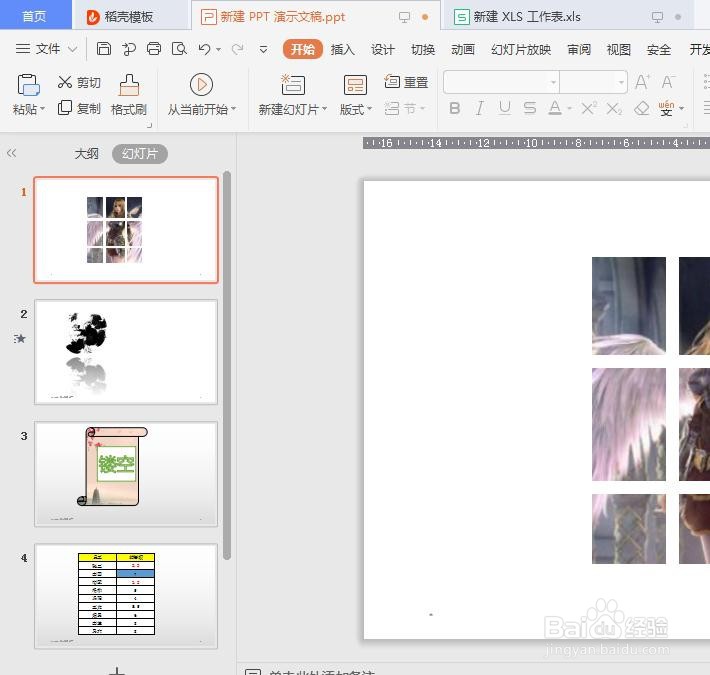Toggle Underline formatting
710x675 pixels.
tap(504, 109)
